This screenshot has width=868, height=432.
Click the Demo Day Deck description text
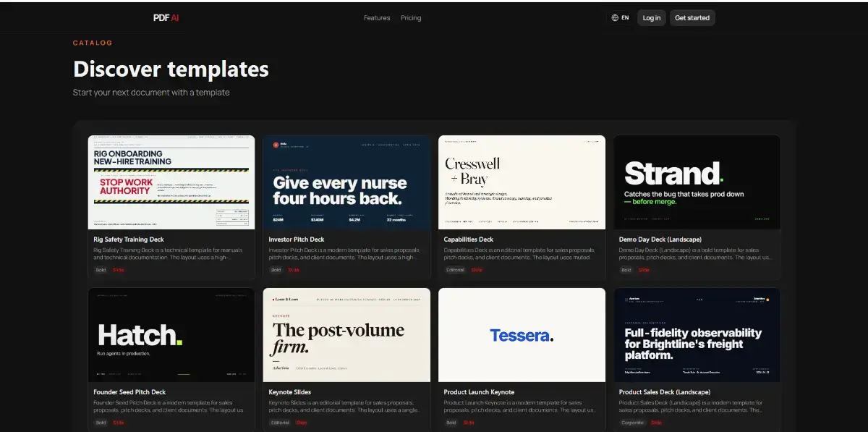tap(696, 253)
